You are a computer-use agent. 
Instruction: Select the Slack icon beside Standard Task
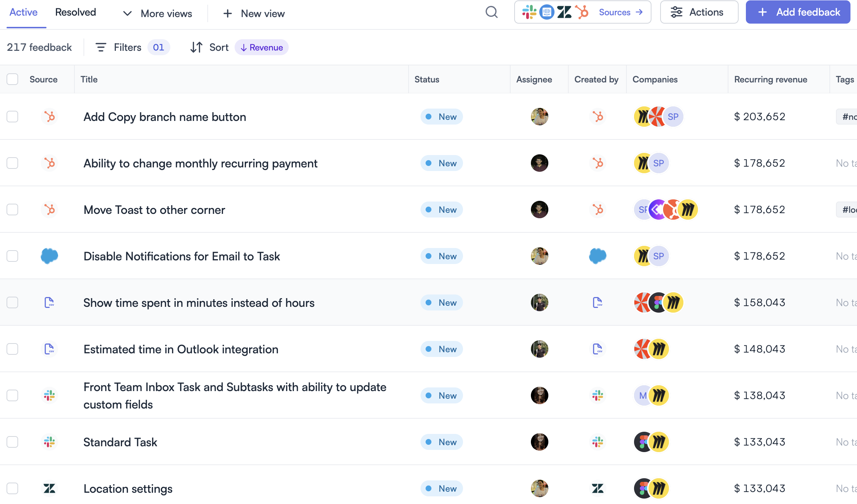(x=50, y=442)
